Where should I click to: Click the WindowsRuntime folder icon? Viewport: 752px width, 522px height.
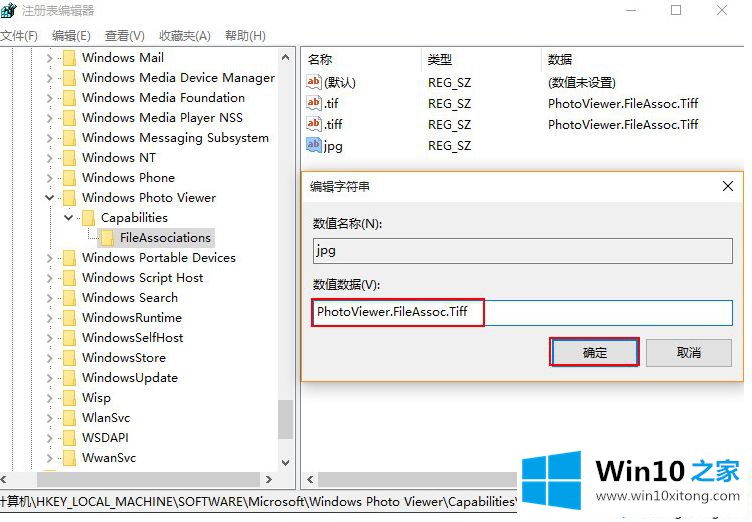coord(70,318)
